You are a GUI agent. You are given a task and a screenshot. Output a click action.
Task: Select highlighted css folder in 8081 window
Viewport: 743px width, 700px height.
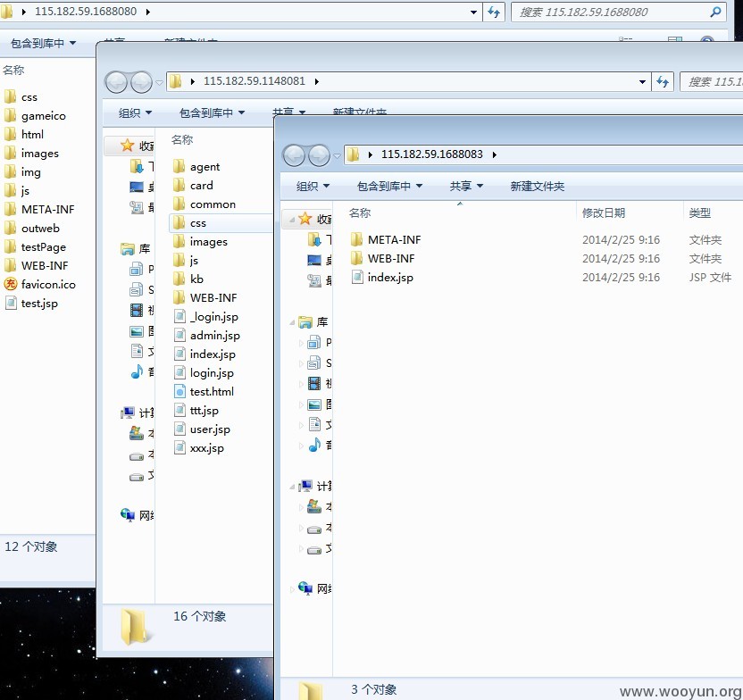[x=221, y=223]
